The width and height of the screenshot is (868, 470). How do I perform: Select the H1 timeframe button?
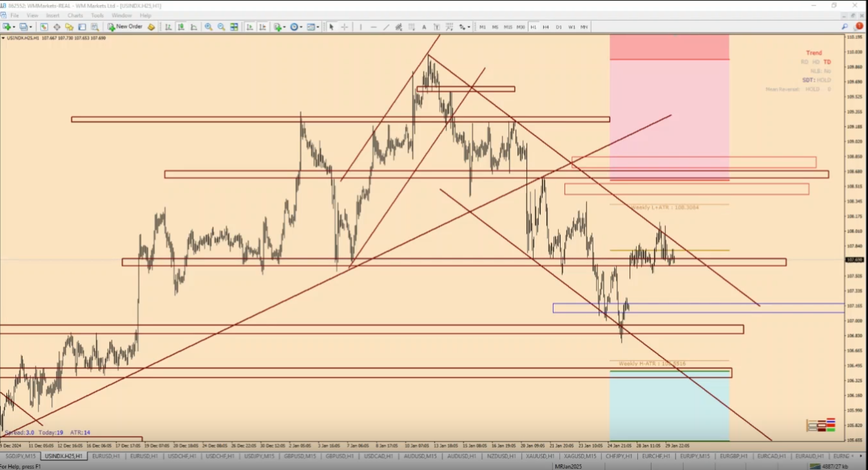point(534,27)
